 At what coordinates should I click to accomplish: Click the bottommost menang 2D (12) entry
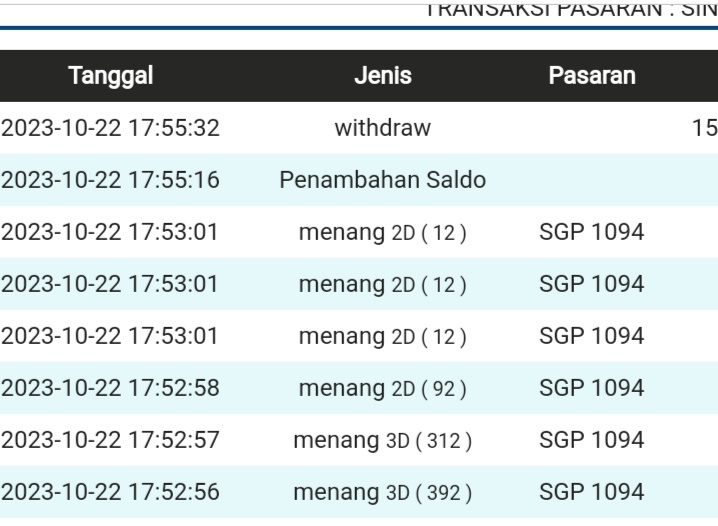click(x=383, y=336)
